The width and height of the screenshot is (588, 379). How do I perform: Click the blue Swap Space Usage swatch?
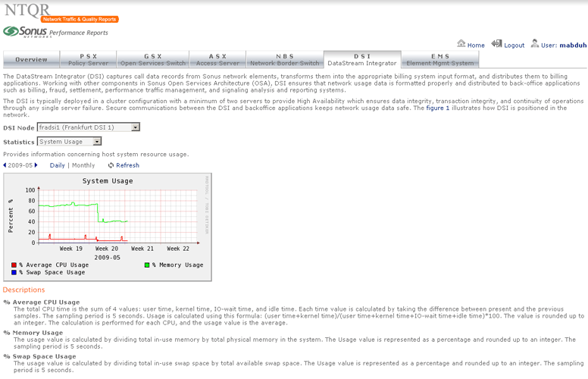pyautogui.click(x=14, y=272)
